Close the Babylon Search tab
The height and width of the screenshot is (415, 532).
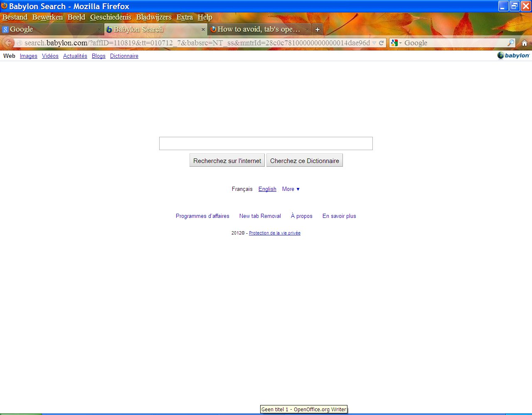coord(203,30)
